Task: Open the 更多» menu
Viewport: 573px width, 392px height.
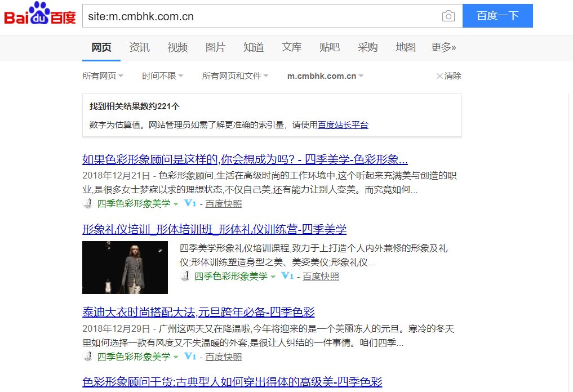Action: point(443,47)
